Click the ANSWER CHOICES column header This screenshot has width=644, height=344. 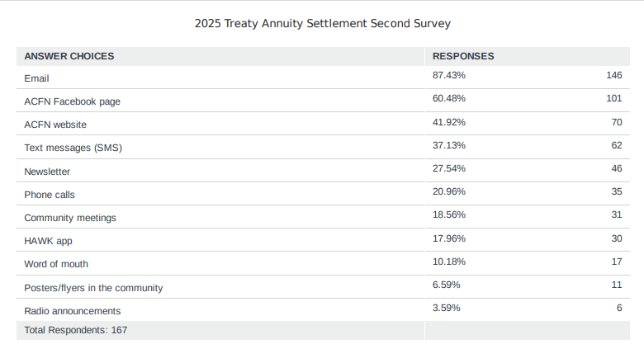click(69, 56)
